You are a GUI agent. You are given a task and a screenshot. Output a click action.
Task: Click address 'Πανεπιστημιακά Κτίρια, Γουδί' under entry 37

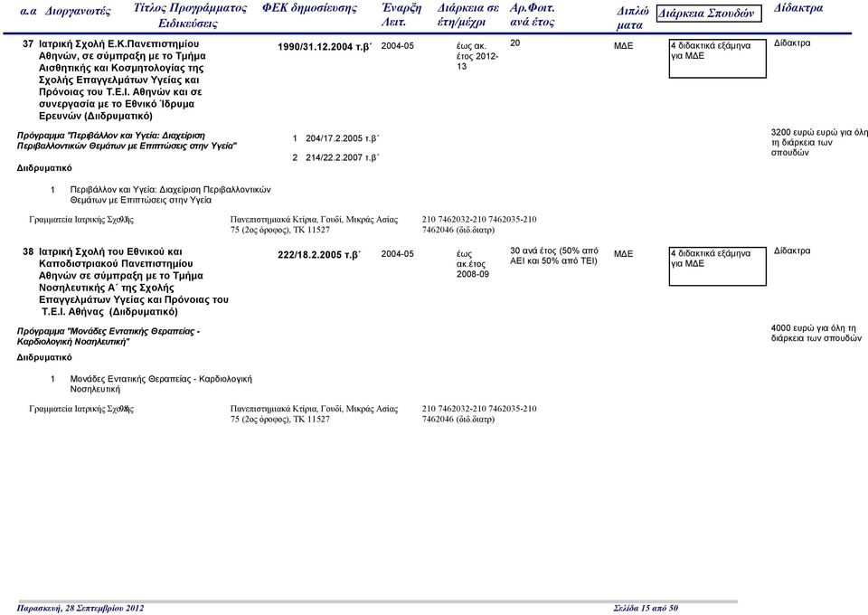(x=314, y=224)
